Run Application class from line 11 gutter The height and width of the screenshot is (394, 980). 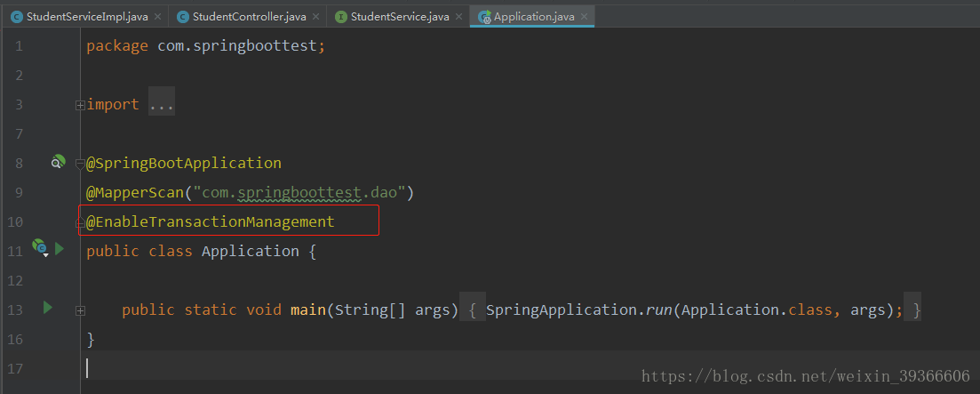click(x=60, y=249)
